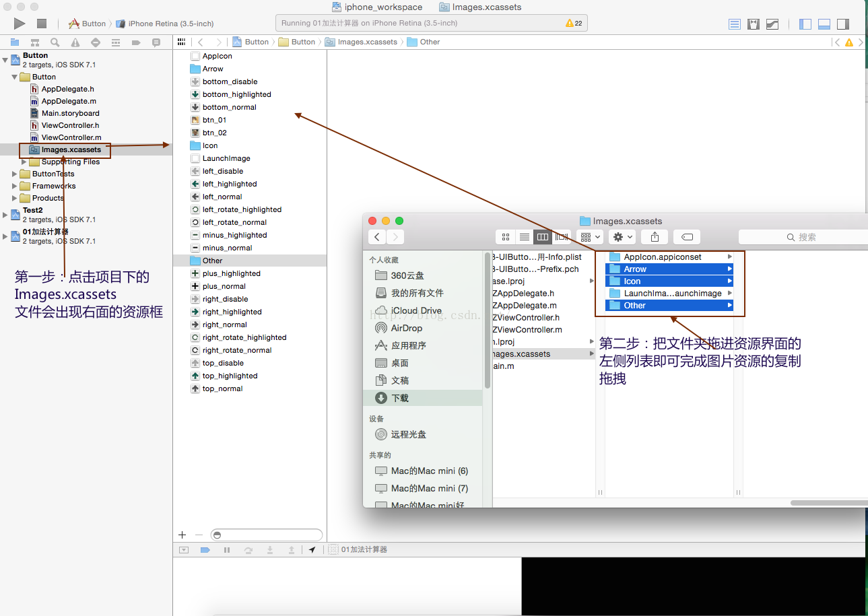Open the debug navigator tab

(116, 42)
